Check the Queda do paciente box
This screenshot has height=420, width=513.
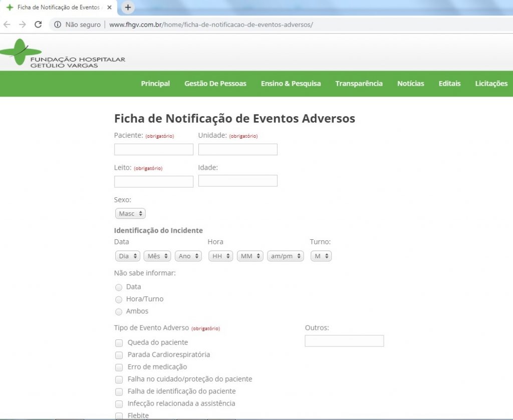[119, 343]
